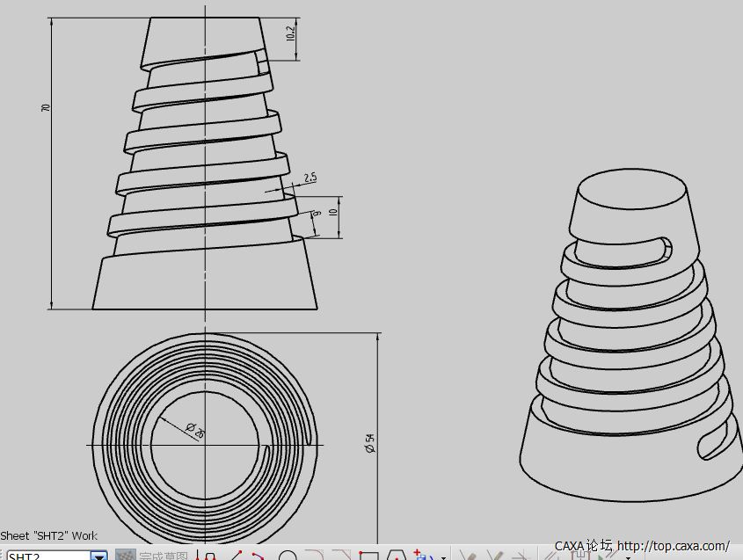The width and height of the screenshot is (743, 560).
Task: Select the Ø26 diameter dimension
Action: tap(195, 430)
